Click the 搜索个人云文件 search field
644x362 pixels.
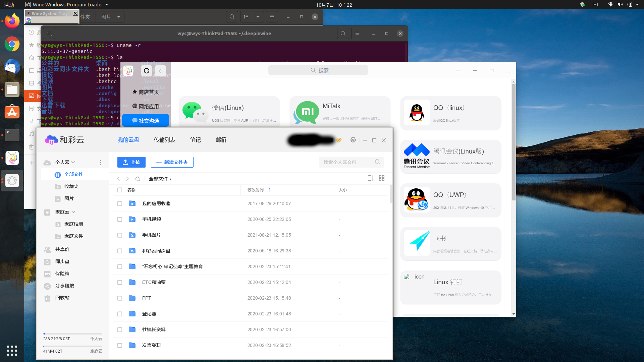pos(352,162)
